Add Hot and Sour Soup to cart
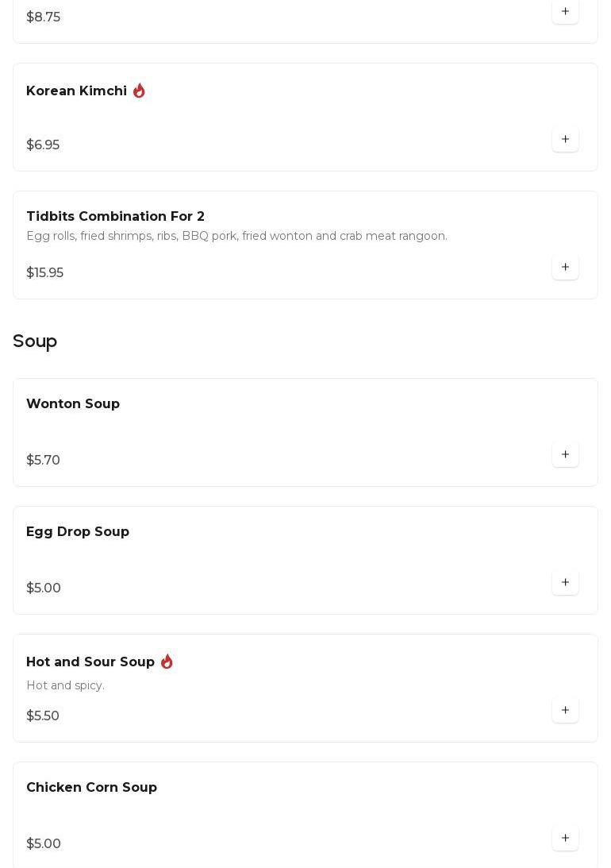The image size is (611, 868). click(565, 711)
